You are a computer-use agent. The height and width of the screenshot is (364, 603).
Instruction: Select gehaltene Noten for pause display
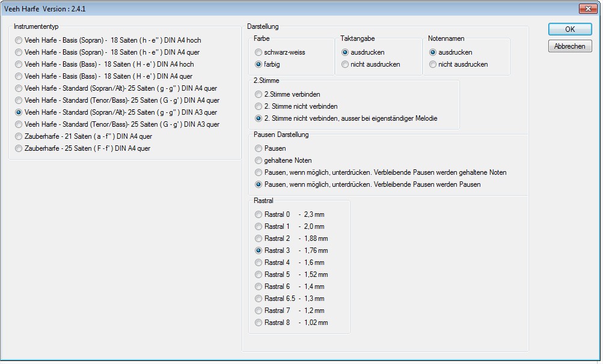(259, 160)
